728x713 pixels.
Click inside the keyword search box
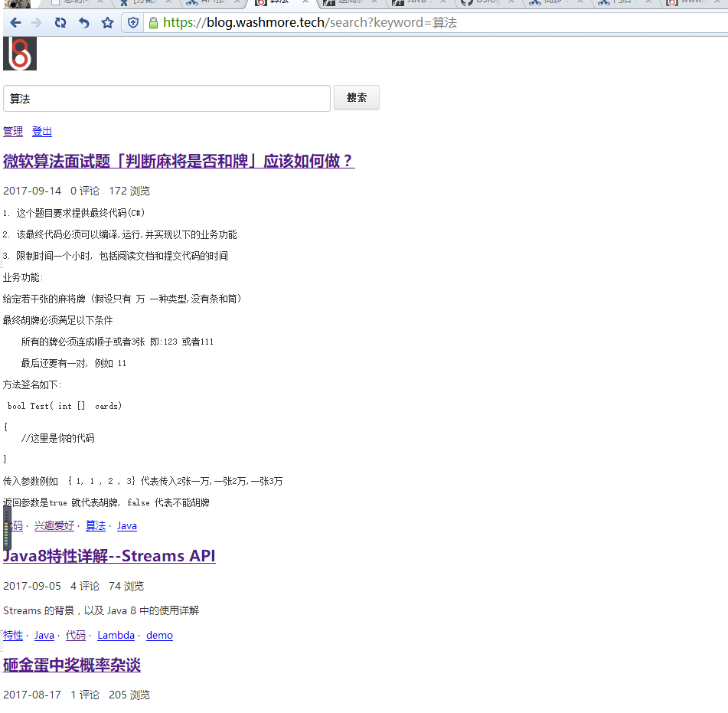(165, 98)
